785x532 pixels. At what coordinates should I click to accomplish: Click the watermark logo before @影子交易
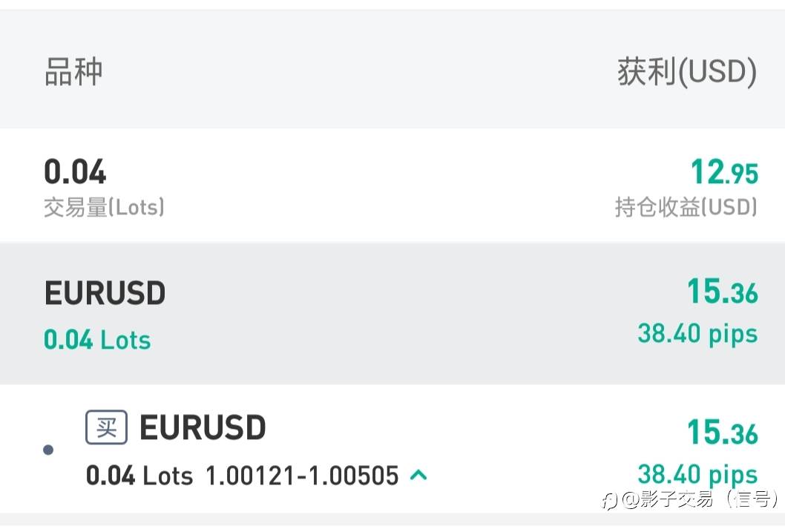608,501
